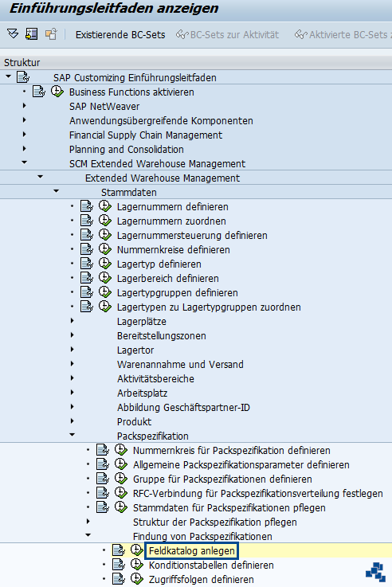Screen dimensions: 392x587
Task: Open documentation icon for SAP Customizing Einführungsleitfaden
Action: 23,77
